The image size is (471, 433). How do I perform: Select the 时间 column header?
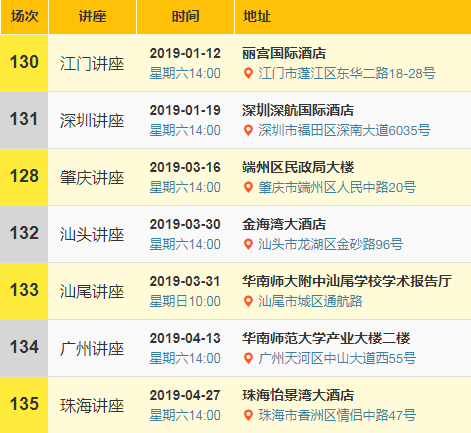(x=185, y=17)
